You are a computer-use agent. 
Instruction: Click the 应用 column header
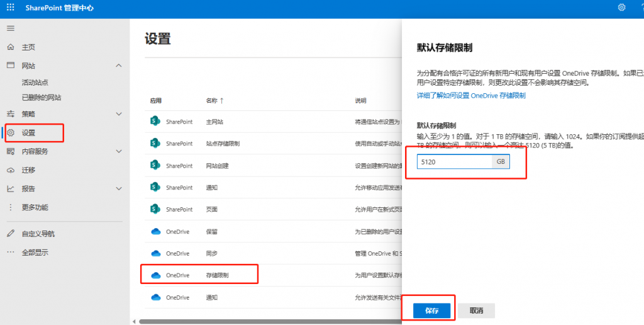pos(156,100)
